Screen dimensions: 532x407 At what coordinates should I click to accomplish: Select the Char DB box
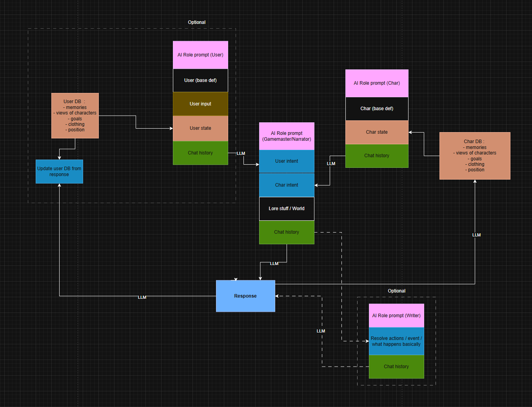(x=475, y=156)
